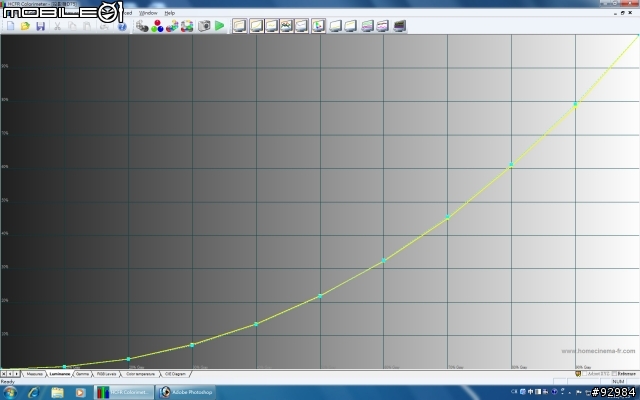Image resolution: width=640 pixels, height=400 pixels.
Task: Click the tenth monitor icon with striped screen
Action: (x=382, y=26)
